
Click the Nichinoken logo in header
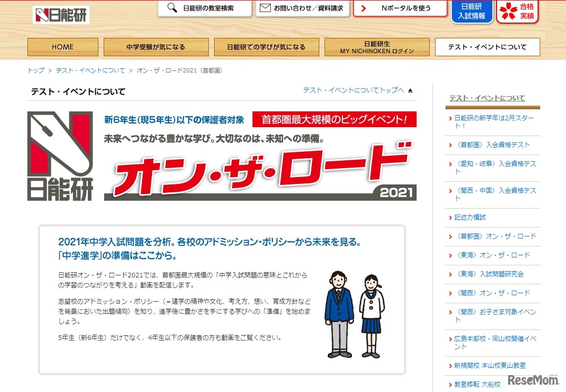pos(60,15)
